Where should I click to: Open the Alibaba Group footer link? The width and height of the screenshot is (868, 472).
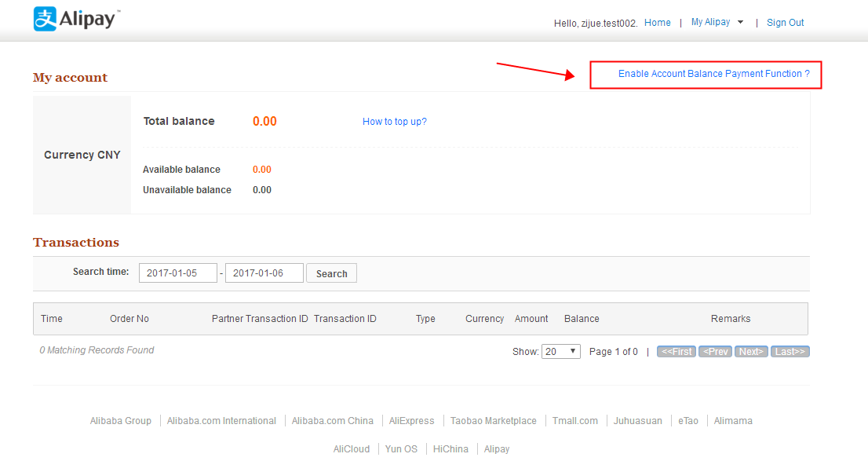pos(121,421)
